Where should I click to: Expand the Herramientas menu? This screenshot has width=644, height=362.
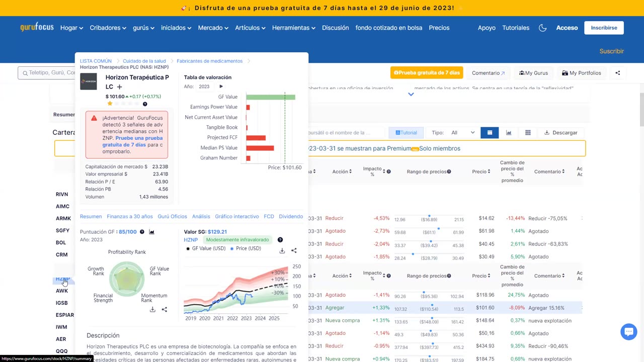coord(294,28)
